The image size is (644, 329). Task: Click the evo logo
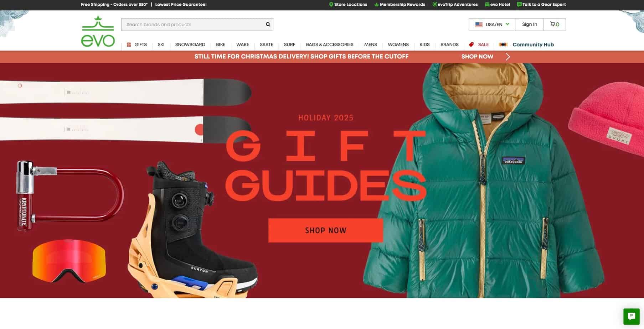[x=98, y=32]
